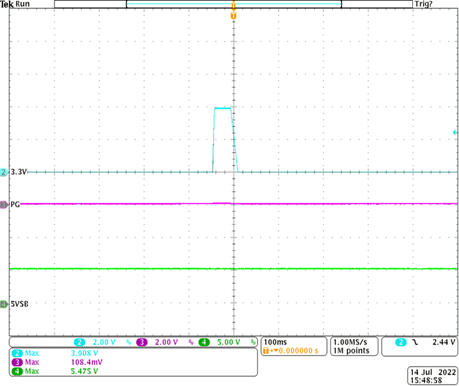Screen dimensions: 459x386
Task: Click the cyan trigger level arrow on right edge
Action: coord(455,132)
